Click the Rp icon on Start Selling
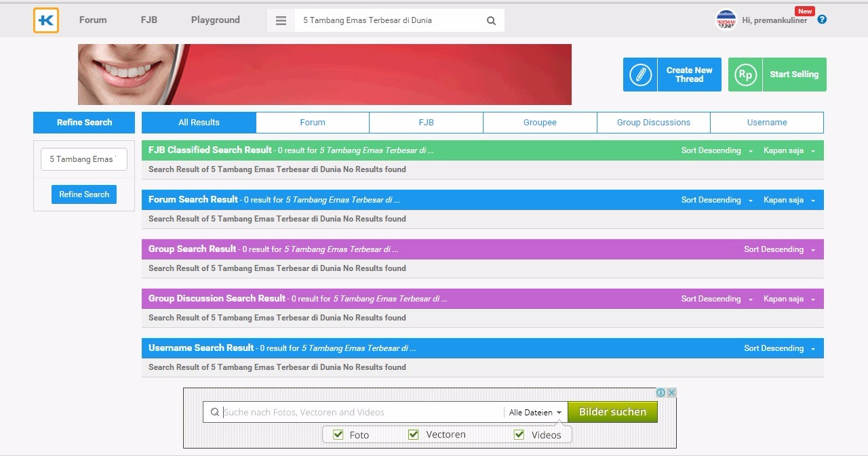The height and width of the screenshot is (456, 868). [745, 75]
